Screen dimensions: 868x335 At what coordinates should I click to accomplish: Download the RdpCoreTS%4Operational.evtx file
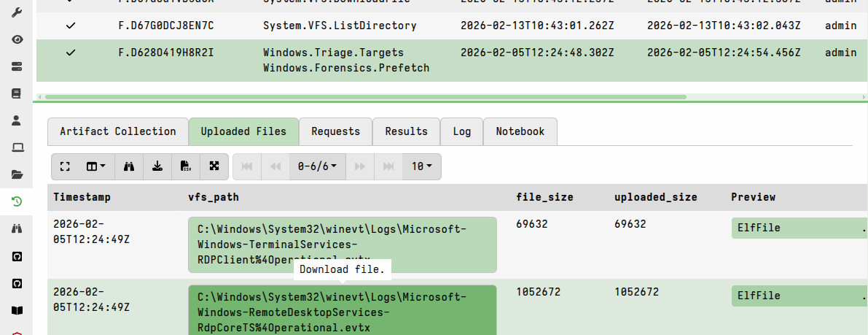coord(342,309)
